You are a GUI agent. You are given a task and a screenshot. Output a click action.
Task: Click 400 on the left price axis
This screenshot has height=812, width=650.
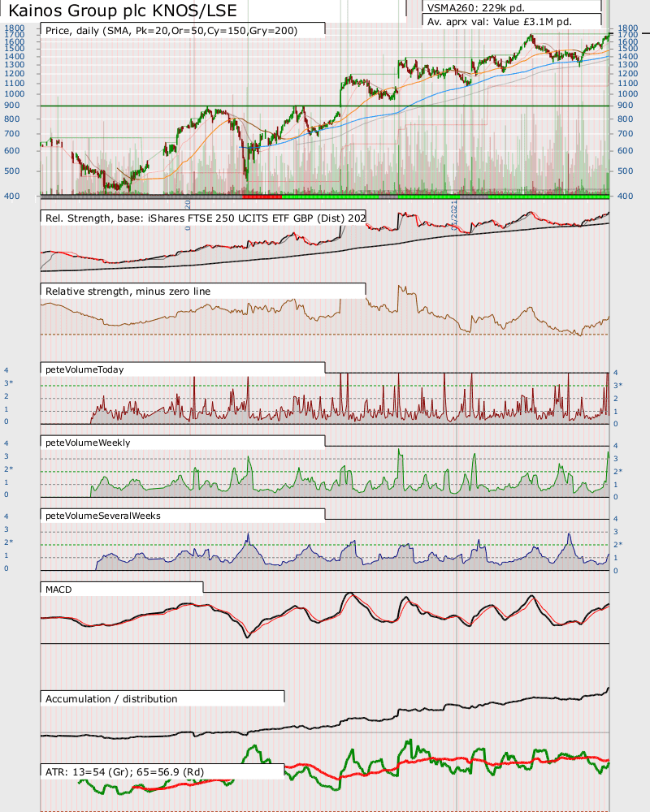click(12, 196)
